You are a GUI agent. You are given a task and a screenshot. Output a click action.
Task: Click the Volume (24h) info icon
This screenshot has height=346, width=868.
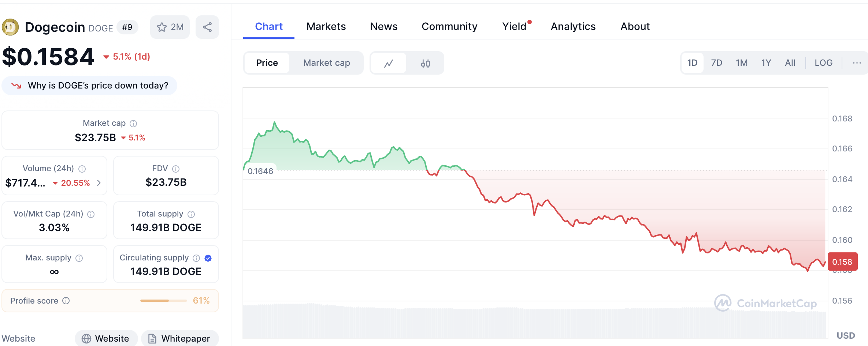[82, 169]
